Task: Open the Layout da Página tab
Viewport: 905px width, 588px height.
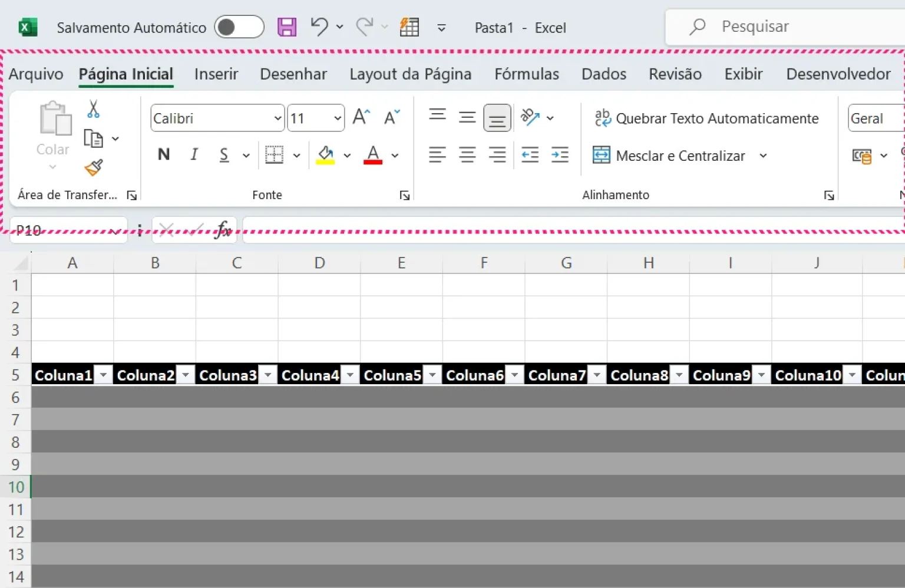Action: [x=411, y=74]
